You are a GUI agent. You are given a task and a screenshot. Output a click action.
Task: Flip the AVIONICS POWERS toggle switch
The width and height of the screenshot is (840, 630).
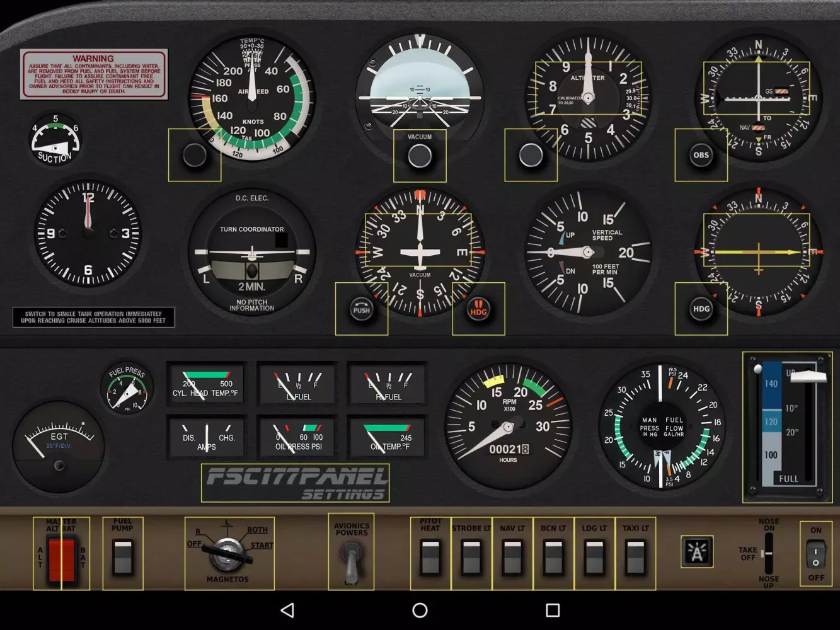(x=351, y=551)
